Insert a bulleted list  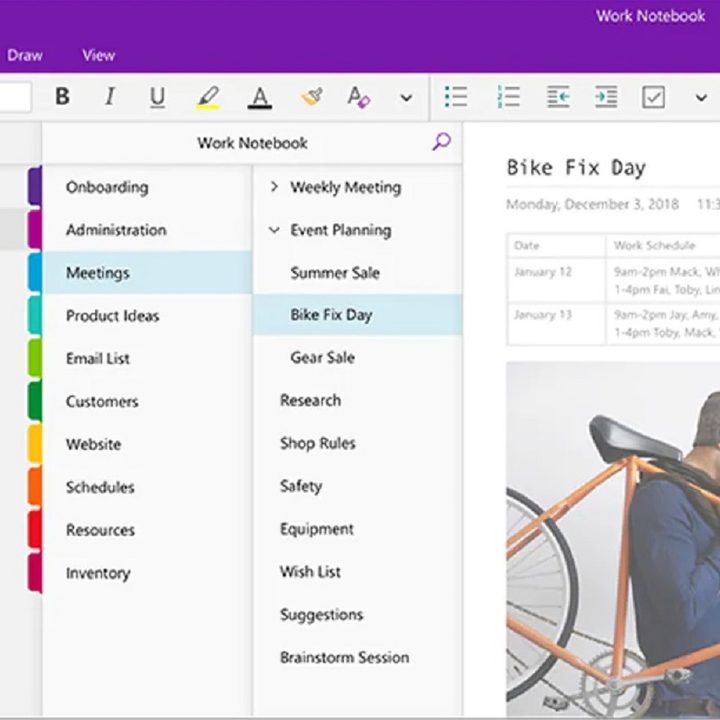click(x=456, y=97)
